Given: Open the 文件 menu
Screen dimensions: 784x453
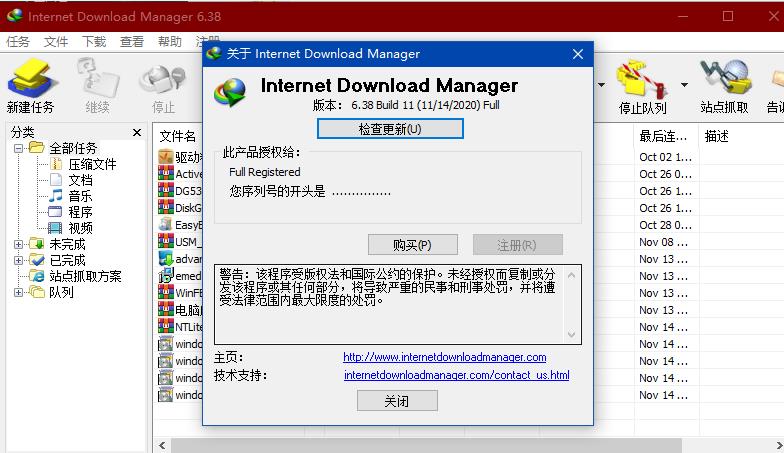Looking at the screenshot, I should [56, 42].
